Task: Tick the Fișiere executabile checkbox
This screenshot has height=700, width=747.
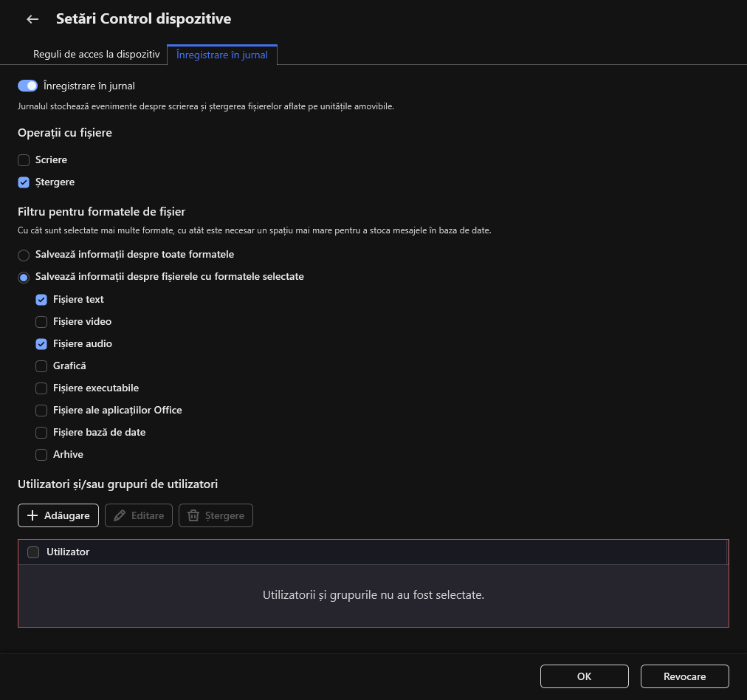Action: [41, 388]
